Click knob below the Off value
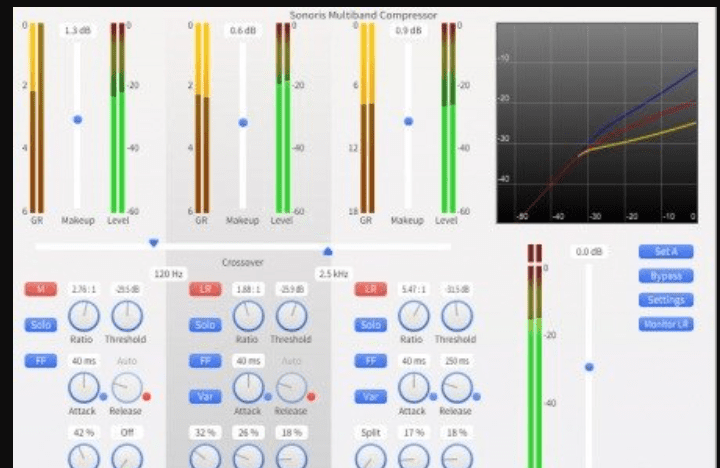 pyautogui.click(x=127, y=457)
